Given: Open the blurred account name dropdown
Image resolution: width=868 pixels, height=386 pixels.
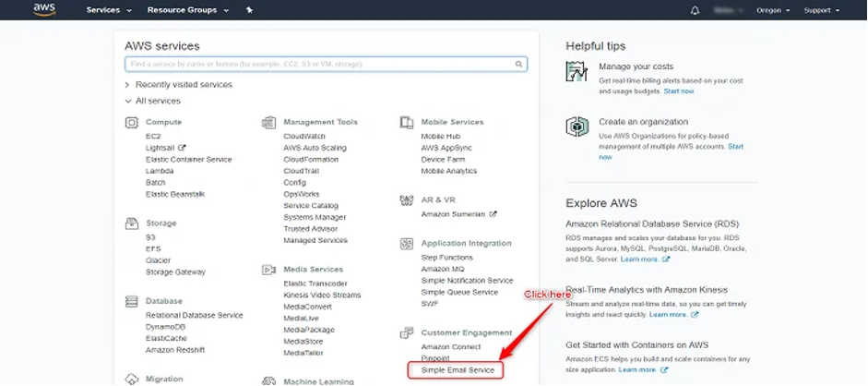Looking at the screenshot, I should tap(729, 10).
